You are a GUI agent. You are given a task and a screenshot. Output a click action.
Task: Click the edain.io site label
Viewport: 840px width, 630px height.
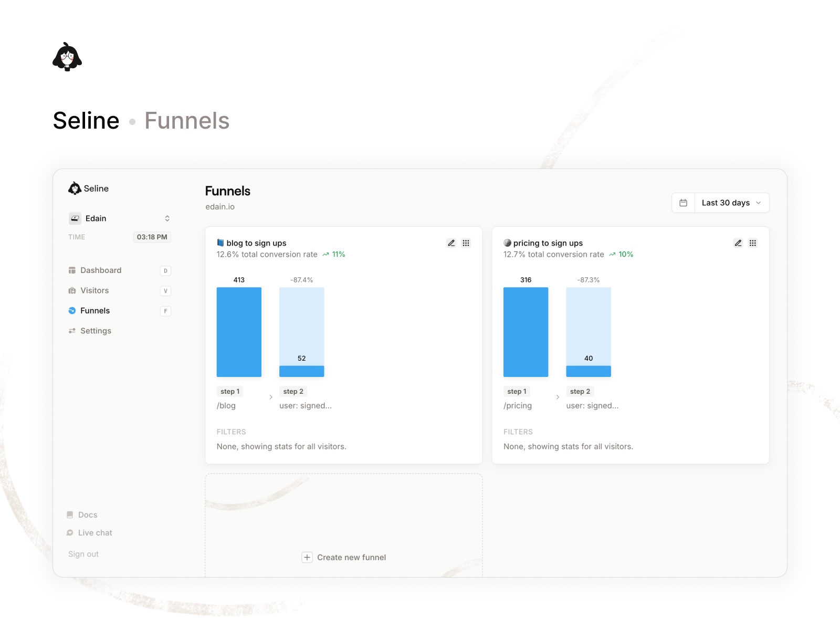pyautogui.click(x=219, y=207)
